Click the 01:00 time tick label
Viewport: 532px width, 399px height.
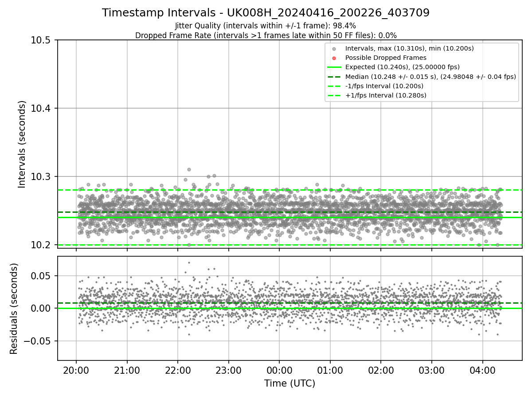[330, 370]
